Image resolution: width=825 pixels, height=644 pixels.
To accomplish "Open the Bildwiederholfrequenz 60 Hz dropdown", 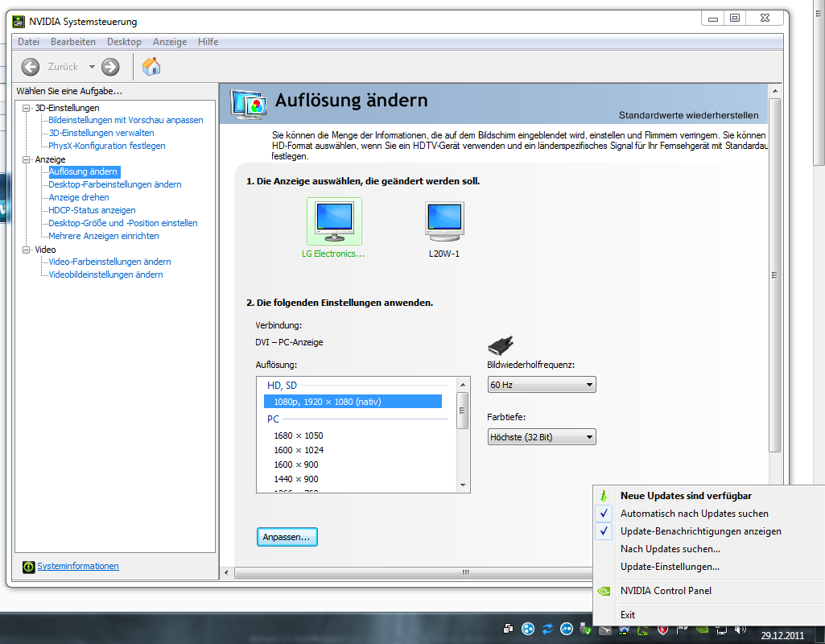I will tap(542, 385).
